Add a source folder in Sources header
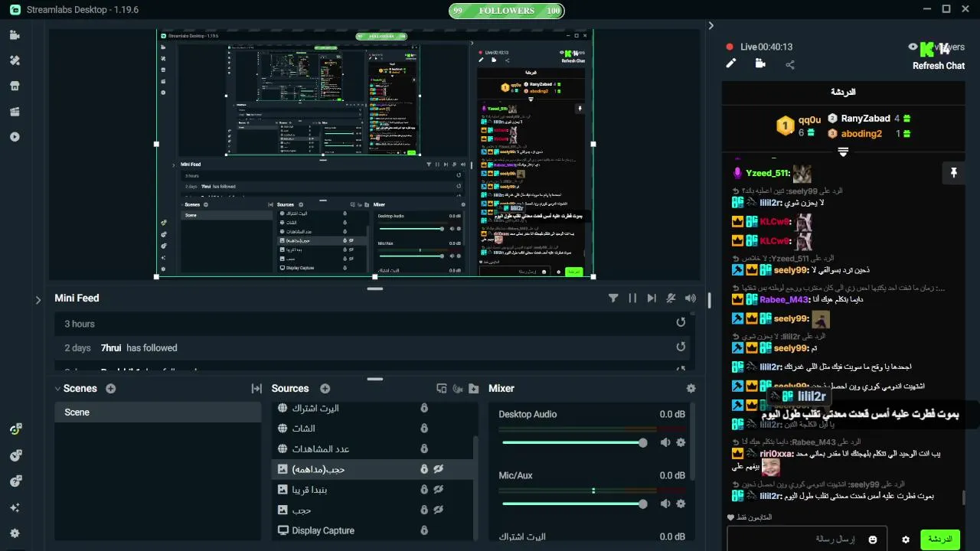 point(473,389)
